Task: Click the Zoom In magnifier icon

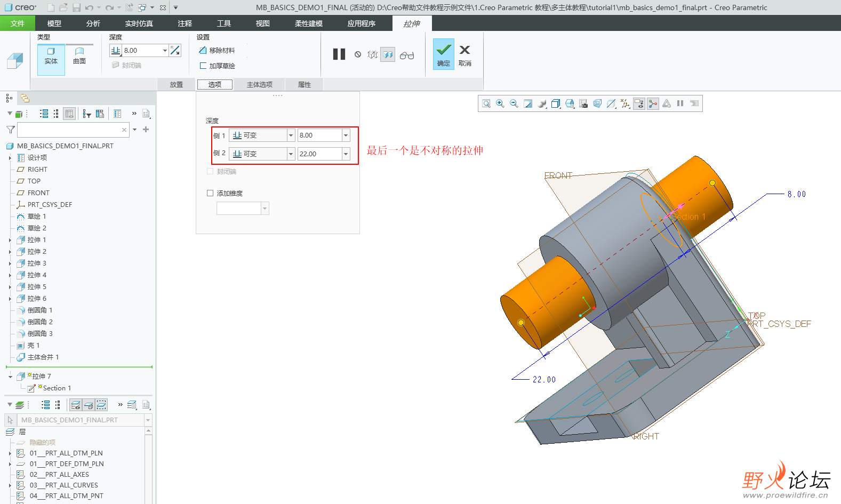Action: pos(500,103)
